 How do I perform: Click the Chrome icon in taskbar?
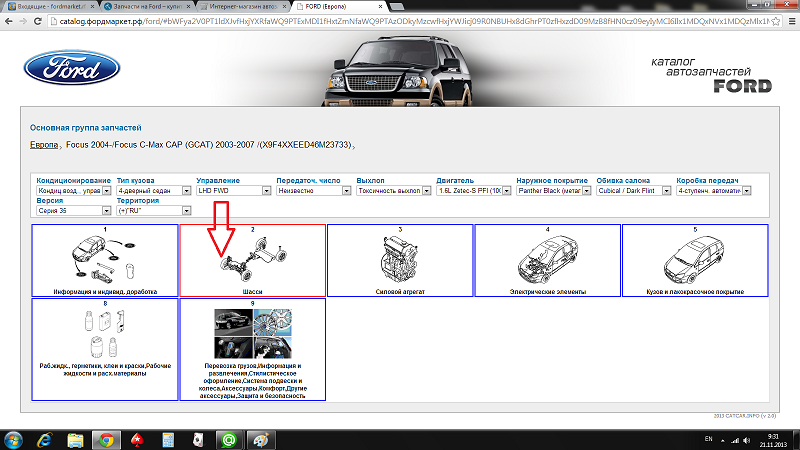[x=106, y=440]
